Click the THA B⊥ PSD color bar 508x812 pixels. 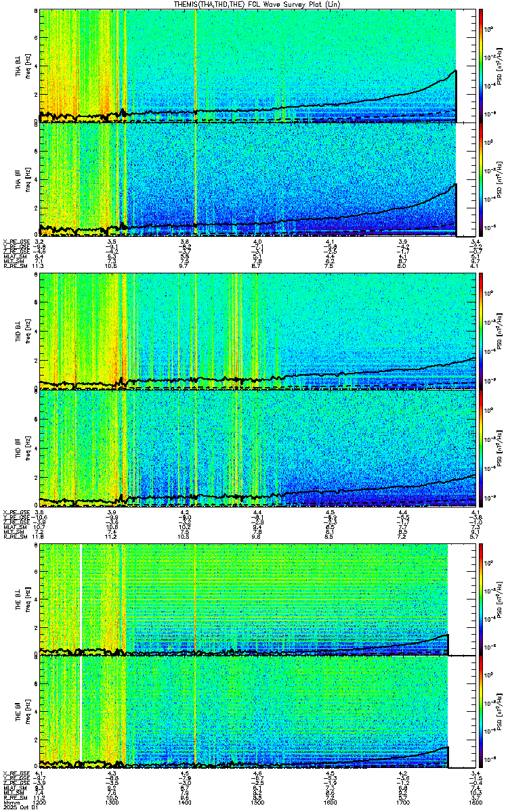coord(482,66)
